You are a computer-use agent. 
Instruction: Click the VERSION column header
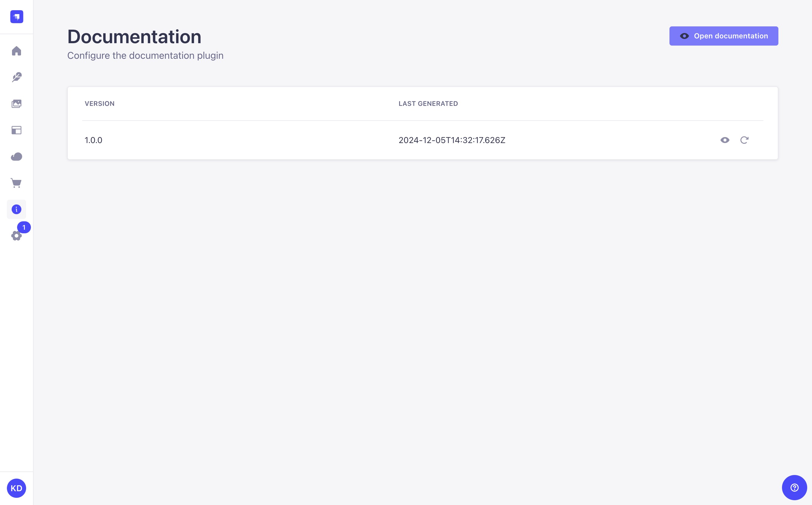[100, 104]
